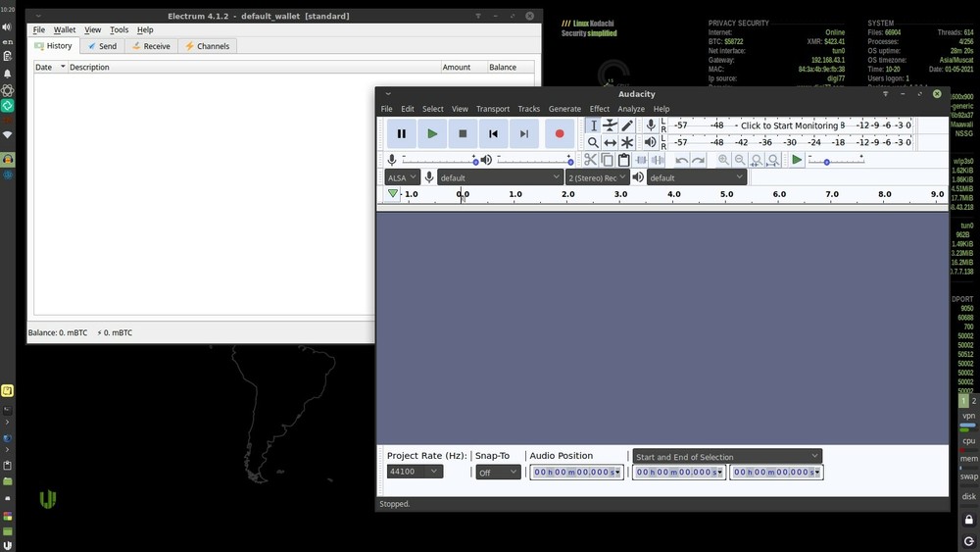980x552 pixels.
Task: Fit whole project in window
Action: pyautogui.click(x=773, y=160)
